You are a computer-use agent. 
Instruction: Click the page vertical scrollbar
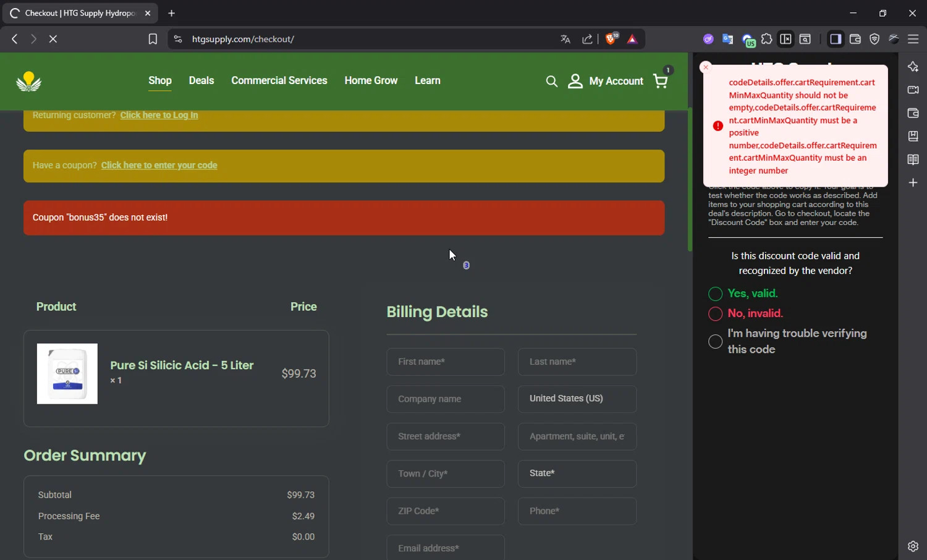pyautogui.click(x=690, y=179)
